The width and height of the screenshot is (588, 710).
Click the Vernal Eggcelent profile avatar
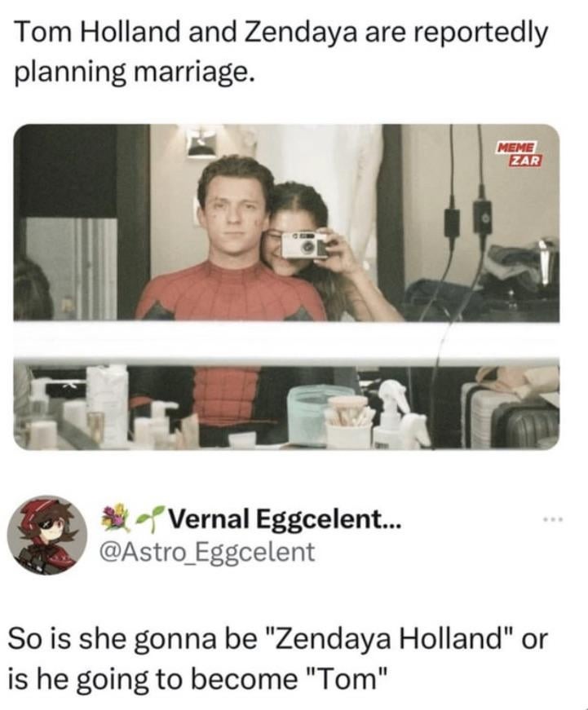point(47,535)
